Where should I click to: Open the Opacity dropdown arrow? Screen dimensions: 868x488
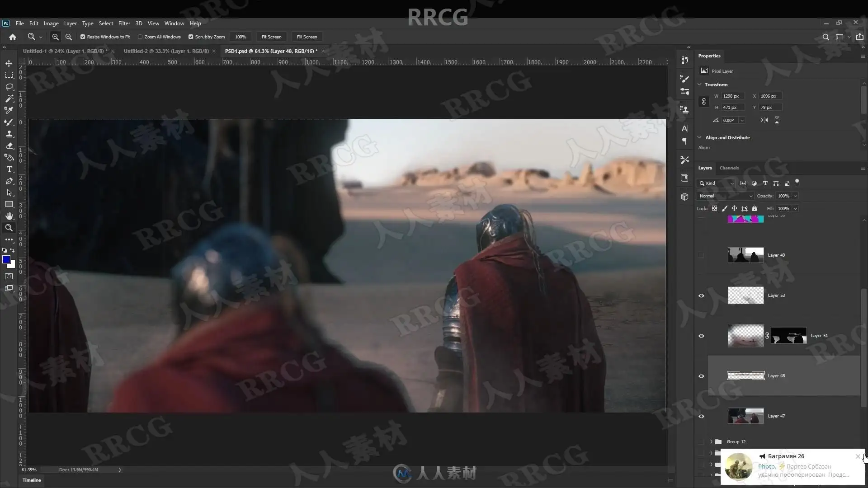coord(795,196)
